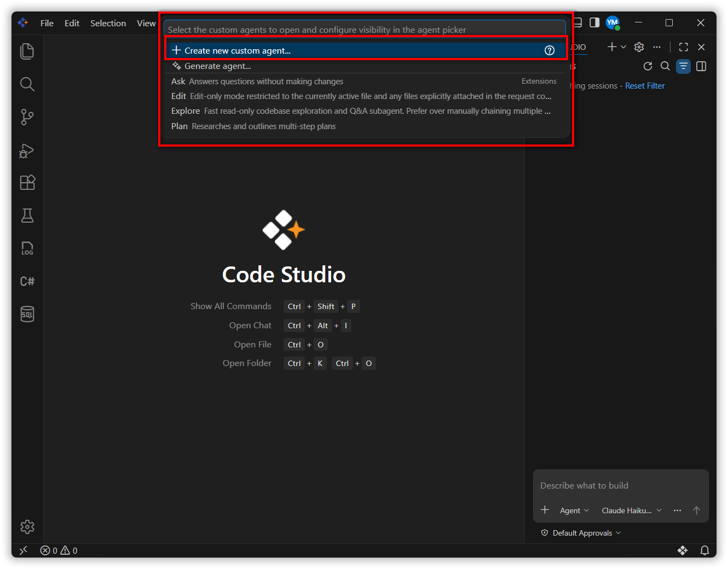Refresh the chat sessions list
Viewport: 728px width, 569px height.
(x=648, y=66)
